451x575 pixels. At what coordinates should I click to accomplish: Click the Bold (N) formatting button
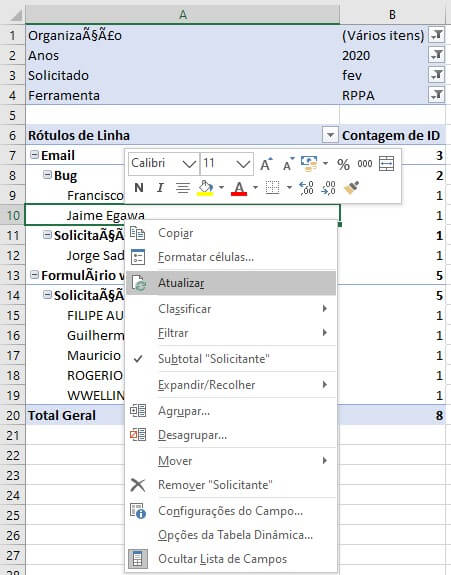point(139,188)
